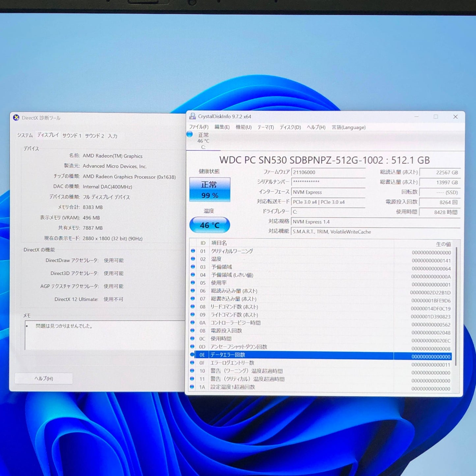Screen dimensions: 476x476
Task: Click the ヘルプ(H) button in DirectX tool
Action: point(44,378)
